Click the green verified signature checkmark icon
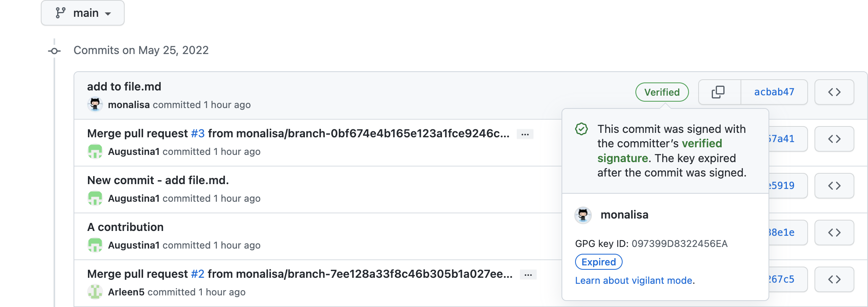Image resolution: width=868 pixels, height=307 pixels. pyautogui.click(x=581, y=129)
